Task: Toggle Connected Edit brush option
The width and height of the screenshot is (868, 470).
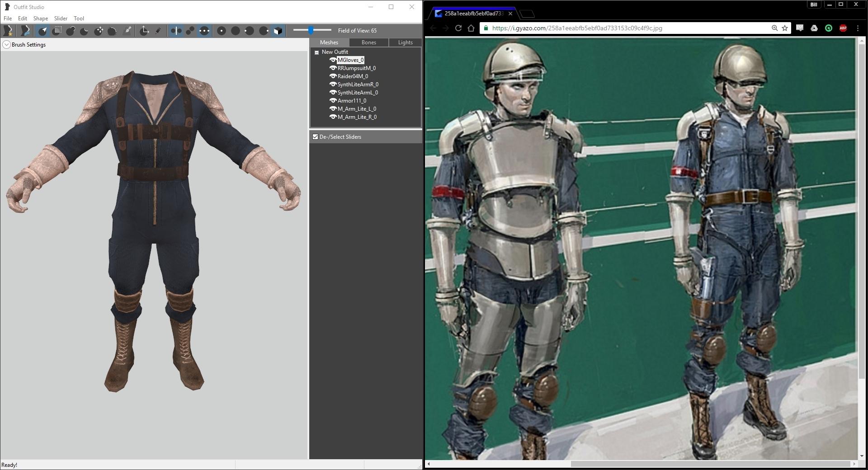Action: click(190, 31)
